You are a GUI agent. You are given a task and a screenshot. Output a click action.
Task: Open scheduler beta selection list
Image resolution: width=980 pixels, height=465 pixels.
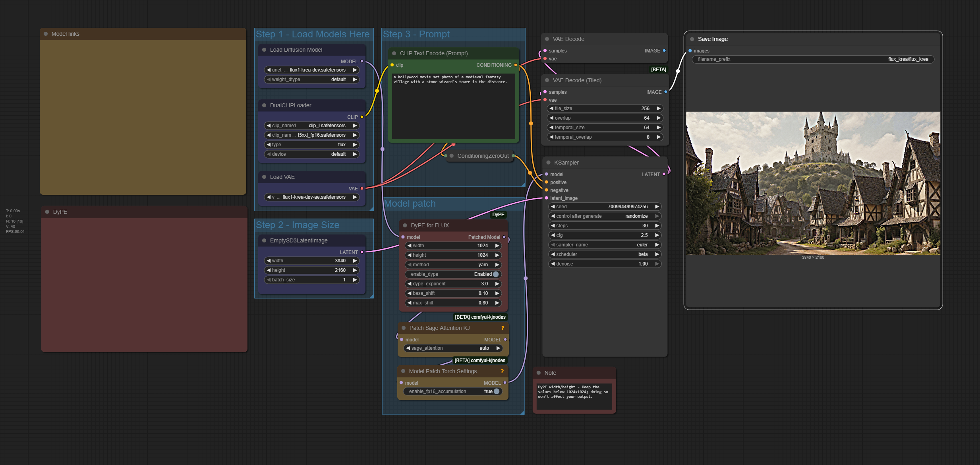pyautogui.click(x=605, y=254)
